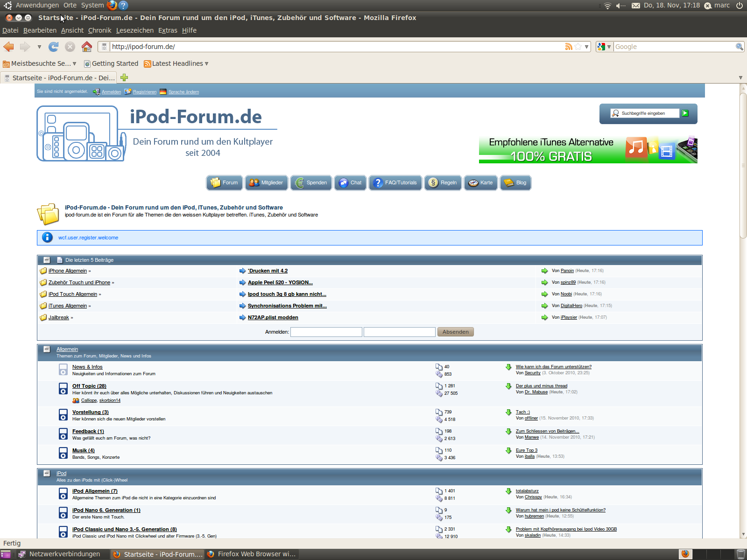Click the Google search input field

pos(675,47)
